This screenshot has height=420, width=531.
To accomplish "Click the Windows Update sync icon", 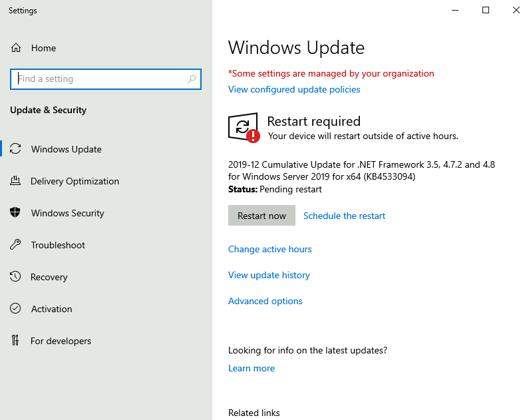I will pos(16,149).
